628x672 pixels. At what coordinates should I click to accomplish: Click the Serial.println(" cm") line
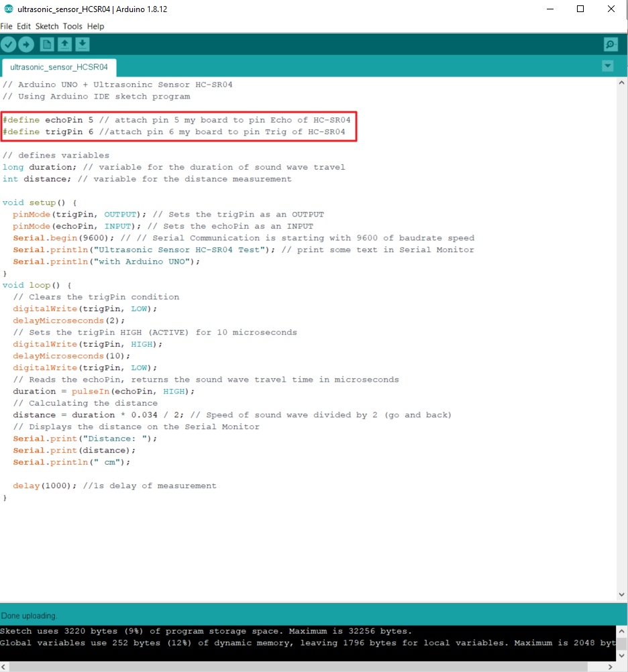pos(72,462)
